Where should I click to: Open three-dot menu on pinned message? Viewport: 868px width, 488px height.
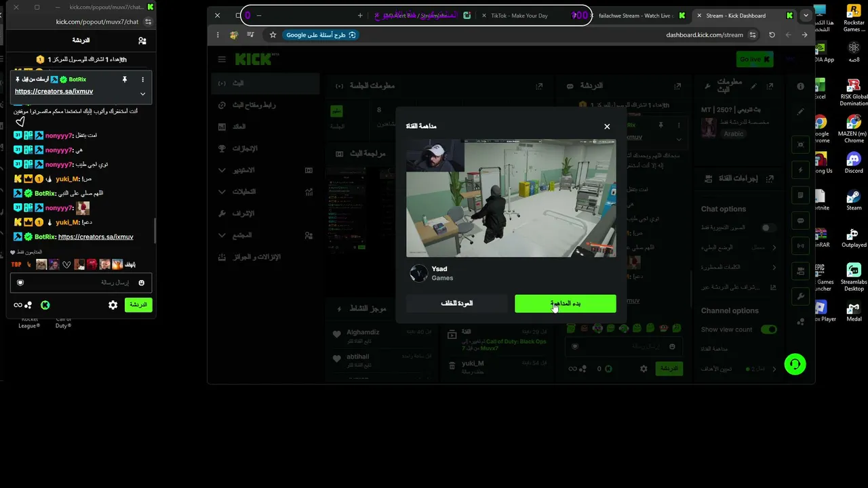coord(142,79)
